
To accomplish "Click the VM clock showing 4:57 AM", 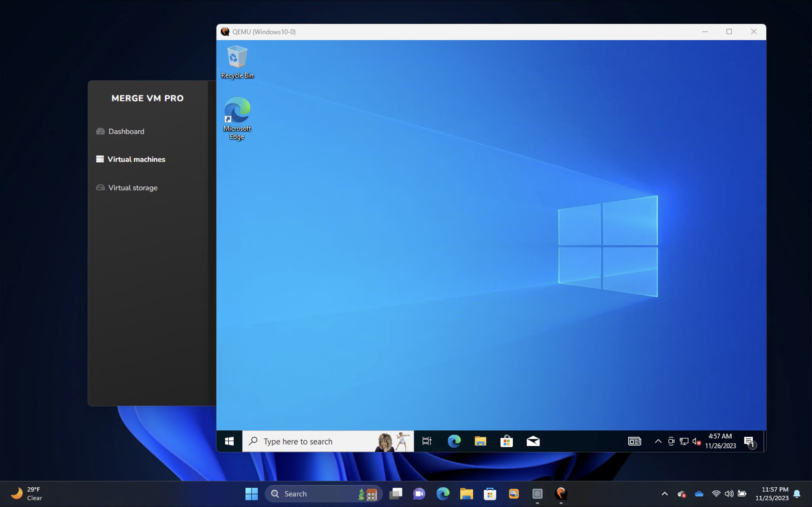I will click(x=720, y=441).
